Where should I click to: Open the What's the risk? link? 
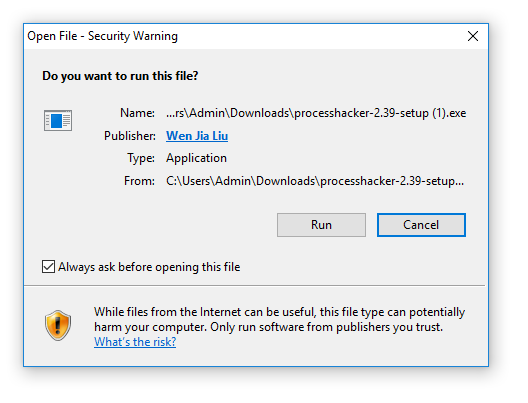tap(135, 342)
